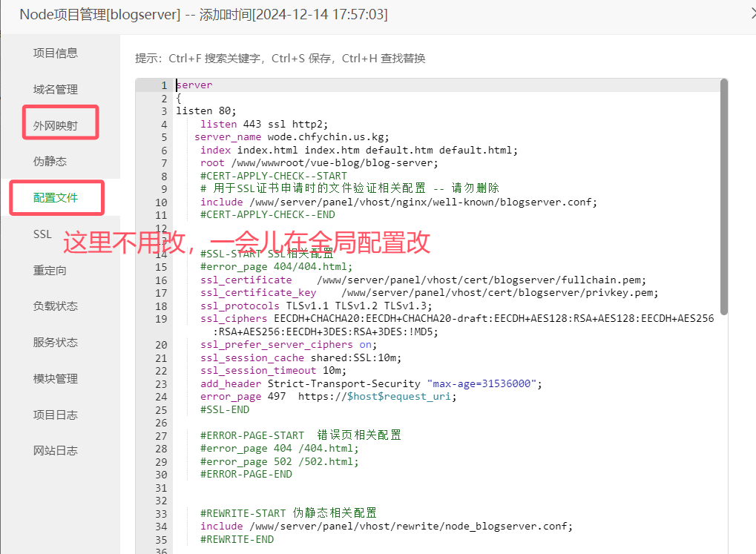Place cursor in the 'listen 80;' line
756x554 pixels.
[x=196, y=111]
